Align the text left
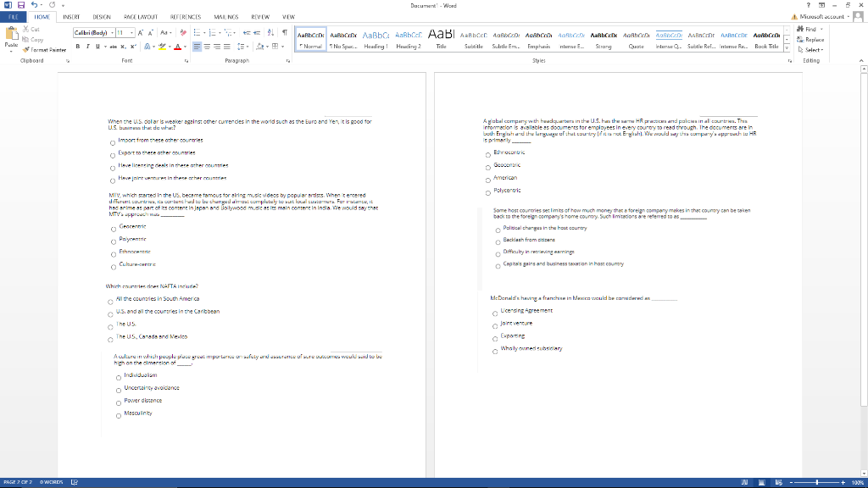This screenshot has height=488, width=868. point(197,47)
